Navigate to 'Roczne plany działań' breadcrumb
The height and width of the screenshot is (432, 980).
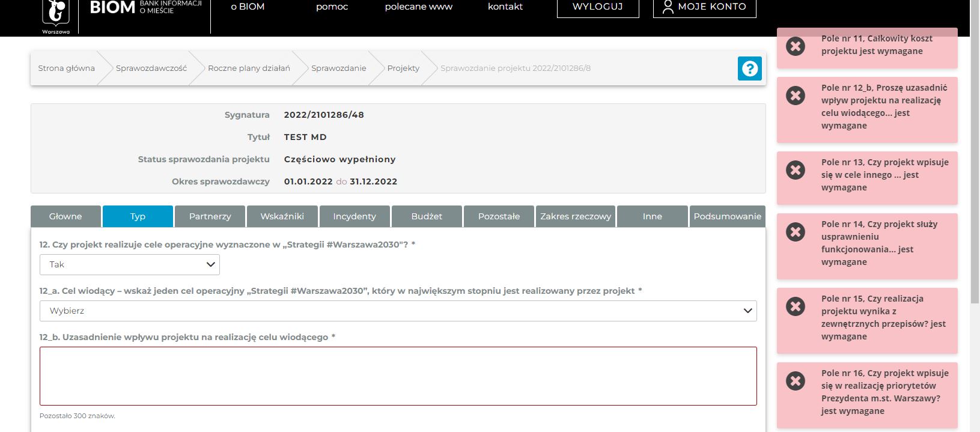point(249,68)
